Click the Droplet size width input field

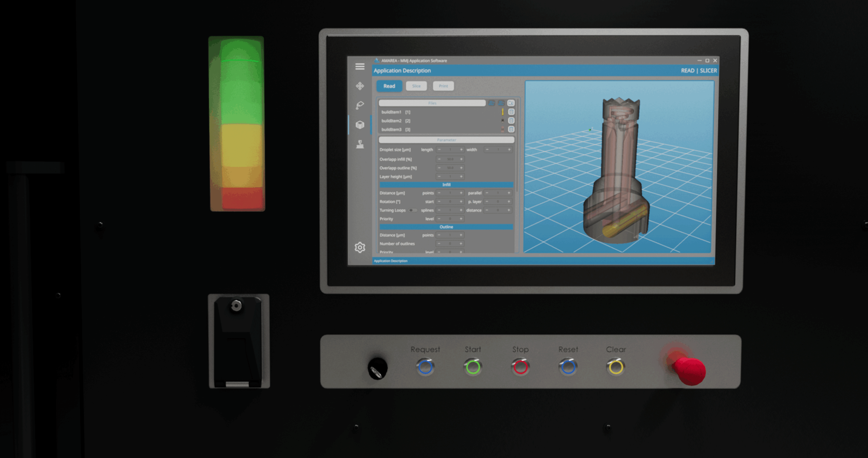coord(498,150)
